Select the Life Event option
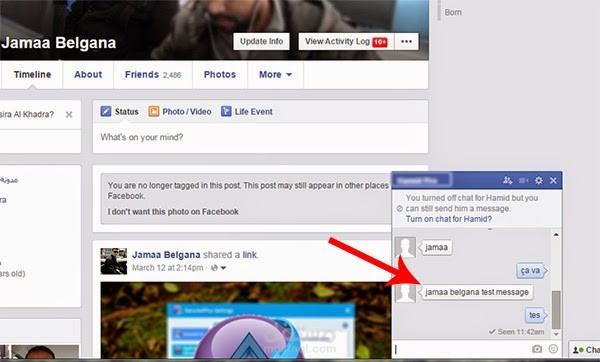600x362 pixels. (247, 111)
